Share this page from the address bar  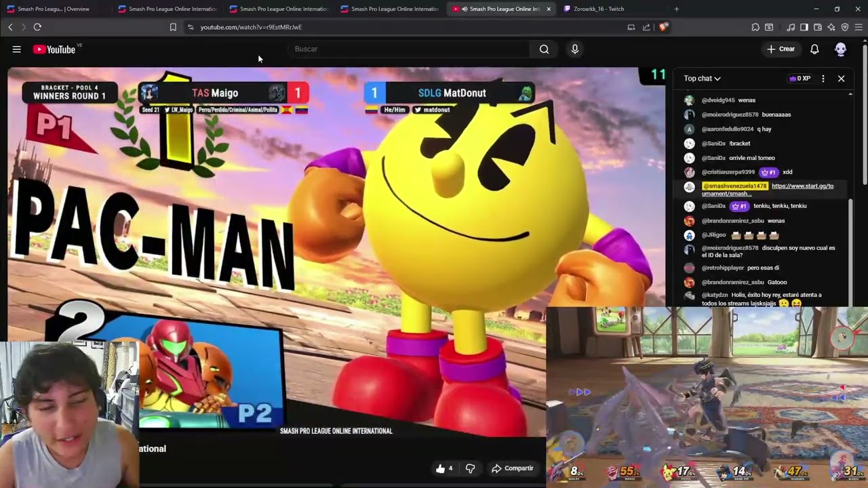646,27
